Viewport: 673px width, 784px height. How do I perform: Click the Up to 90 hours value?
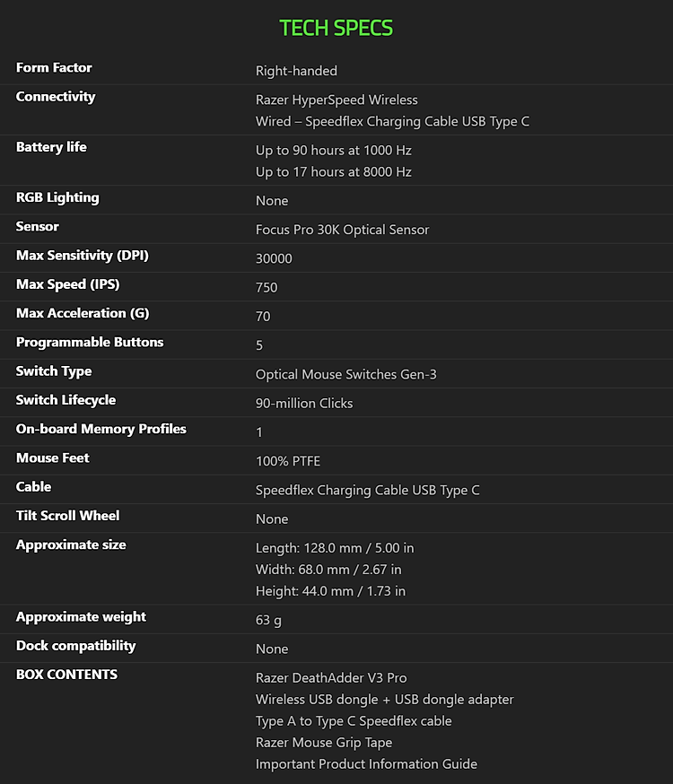pos(333,150)
